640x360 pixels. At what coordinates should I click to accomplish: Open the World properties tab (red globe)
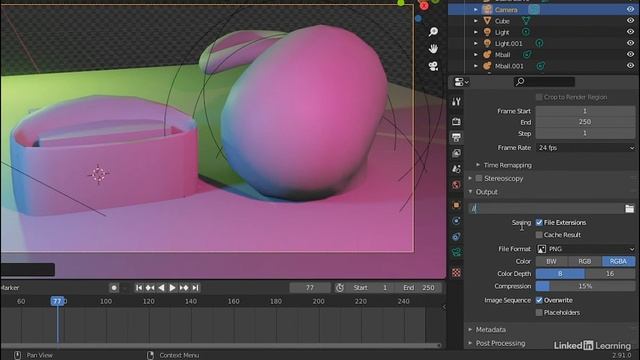[x=456, y=184]
